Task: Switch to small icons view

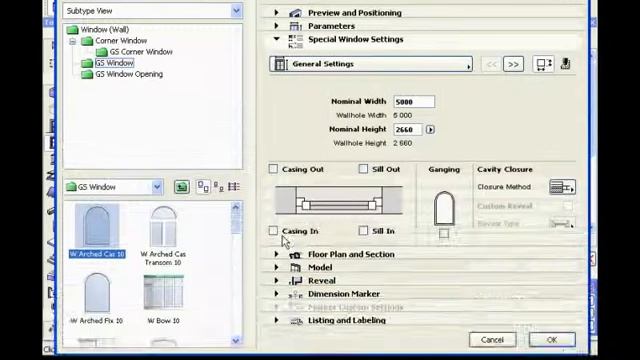Action: [x=219, y=187]
